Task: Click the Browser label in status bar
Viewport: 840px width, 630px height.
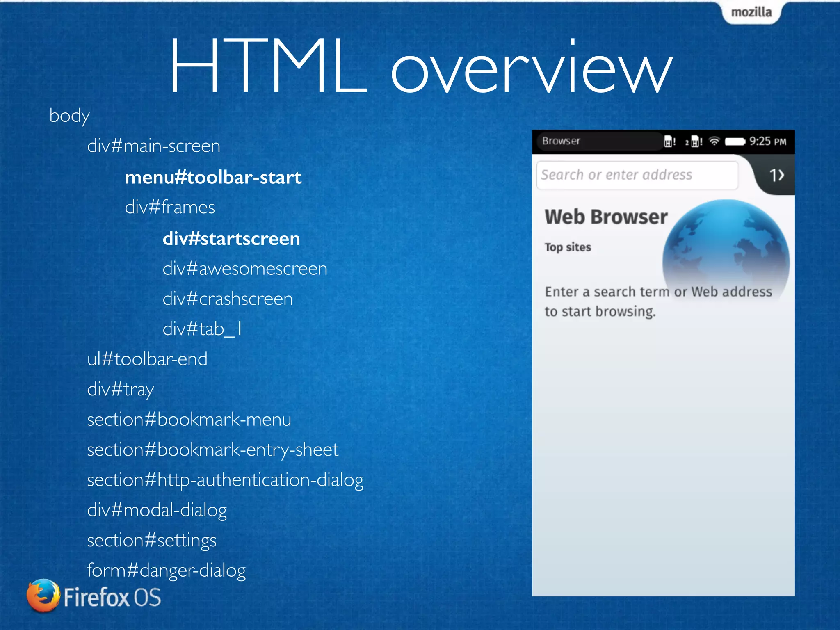Action: [561, 141]
